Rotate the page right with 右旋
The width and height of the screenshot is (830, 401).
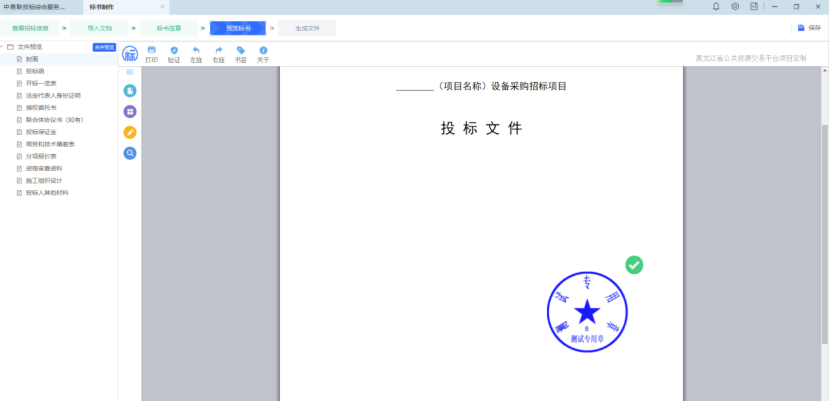pos(218,53)
